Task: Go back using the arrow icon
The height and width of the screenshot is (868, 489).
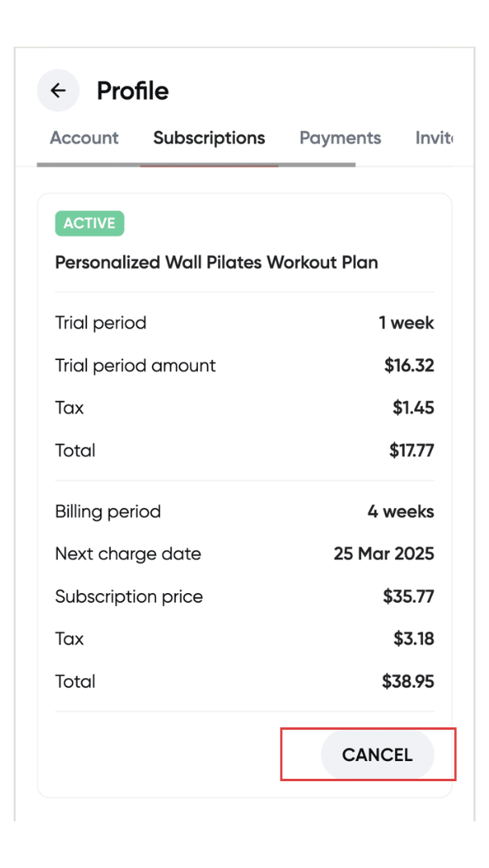Action: [58, 91]
